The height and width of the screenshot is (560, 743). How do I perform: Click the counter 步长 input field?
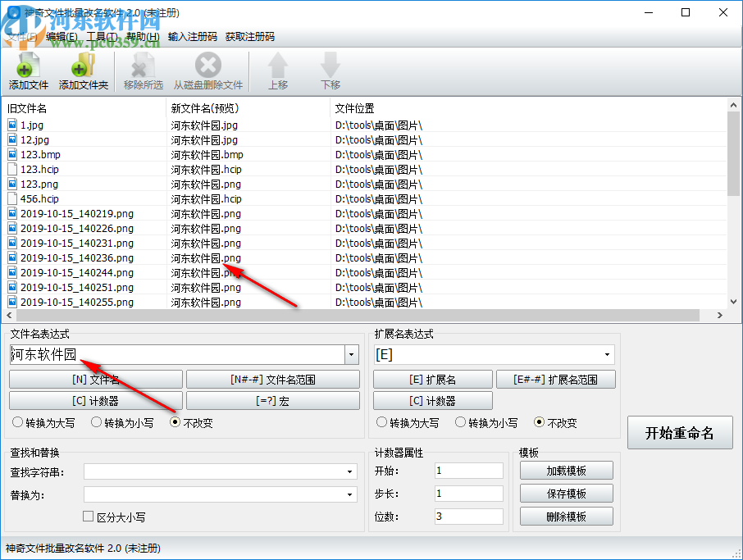click(x=468, y=494)
